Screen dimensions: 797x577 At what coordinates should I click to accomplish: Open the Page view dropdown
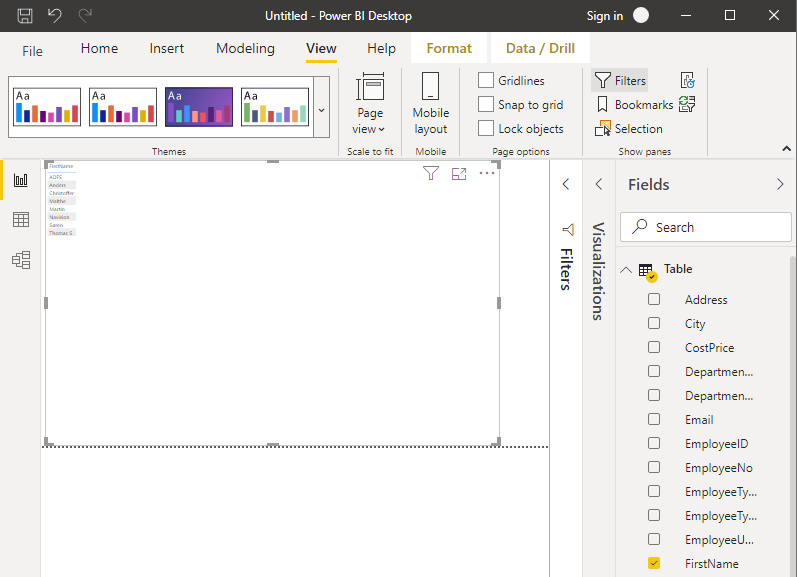coord(370,104)
